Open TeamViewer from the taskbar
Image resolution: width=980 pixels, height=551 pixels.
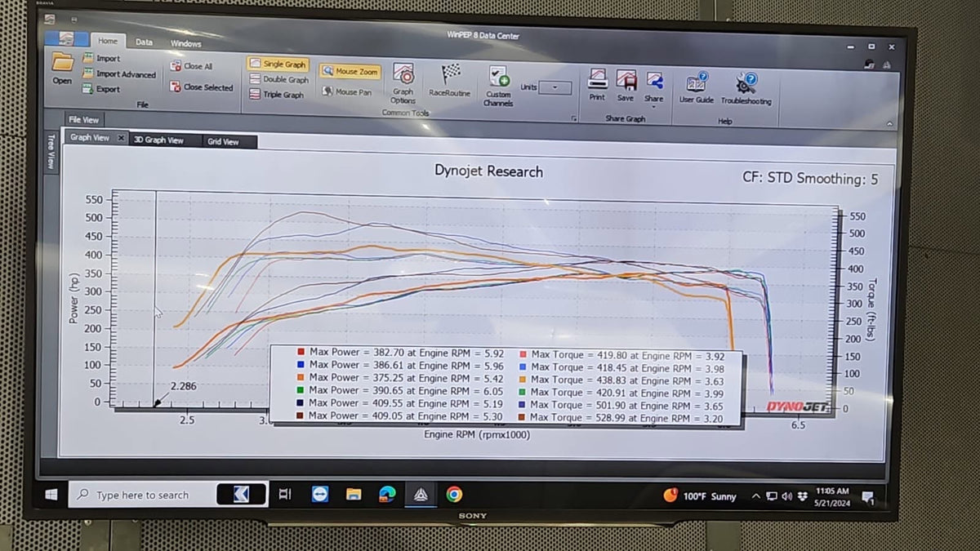click(320, 494)
